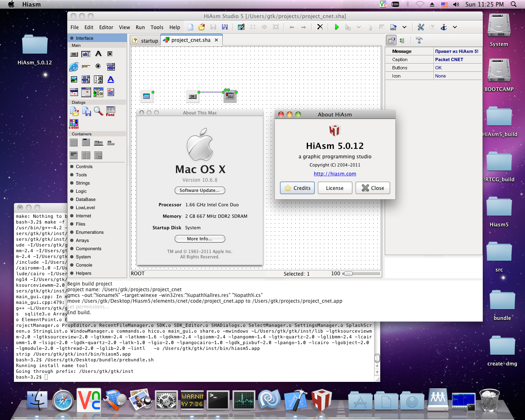Screen dimensions: 525x420
Task: Click the green Run play button
Action: (336, 27)
